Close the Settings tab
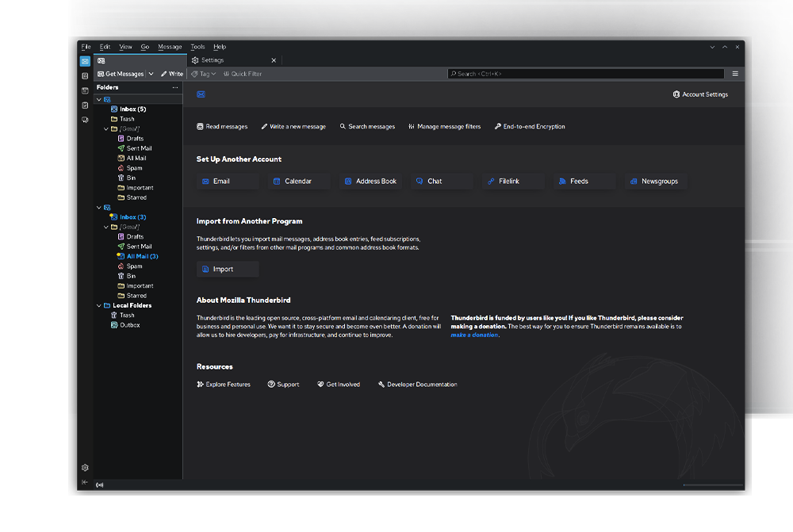Image resolution: width=793 pixels, height=532 pixels. [x=274, y=60]
